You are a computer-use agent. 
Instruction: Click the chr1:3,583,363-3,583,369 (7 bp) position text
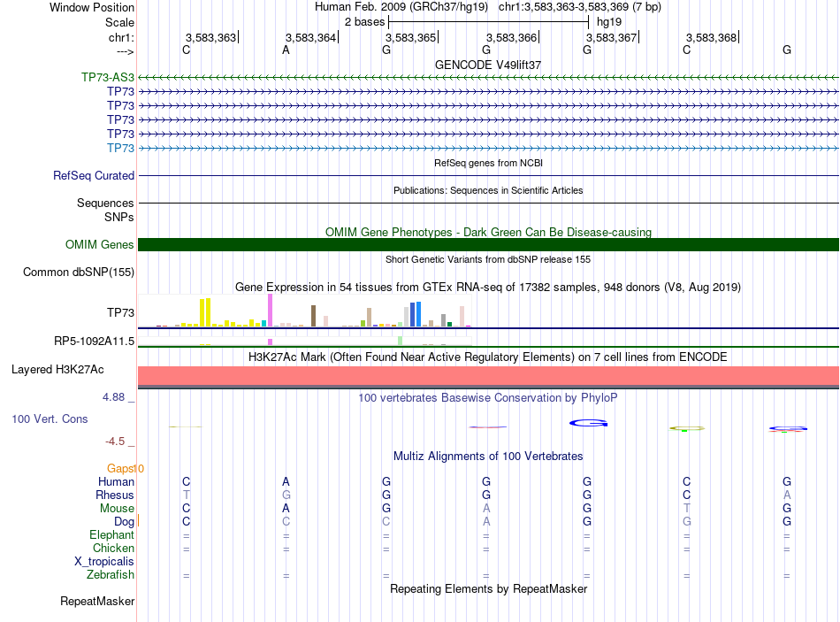(x=580, y=7)
